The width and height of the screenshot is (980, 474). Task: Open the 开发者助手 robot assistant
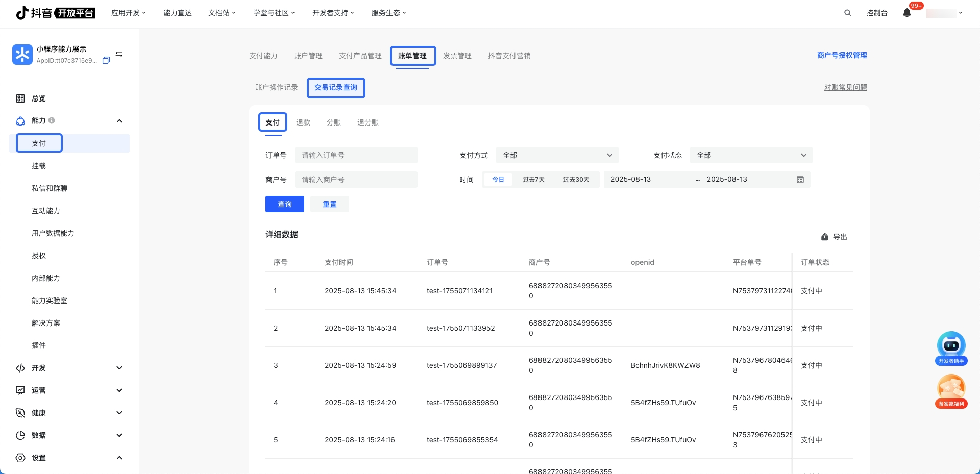click(951, 348)
